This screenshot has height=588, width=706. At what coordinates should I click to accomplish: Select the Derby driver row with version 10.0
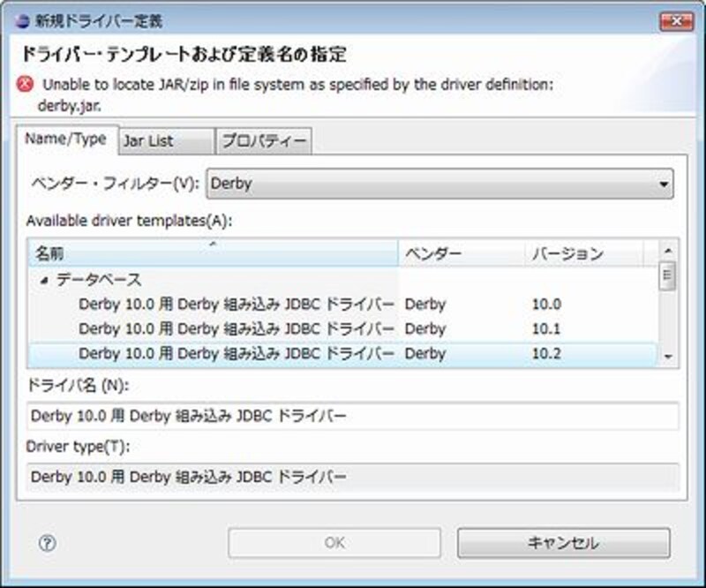pyautogui.click(x=342, y=305)
